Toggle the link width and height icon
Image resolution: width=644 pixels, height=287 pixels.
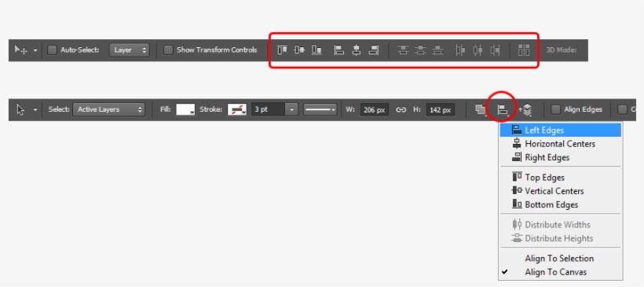pos(401,110)
